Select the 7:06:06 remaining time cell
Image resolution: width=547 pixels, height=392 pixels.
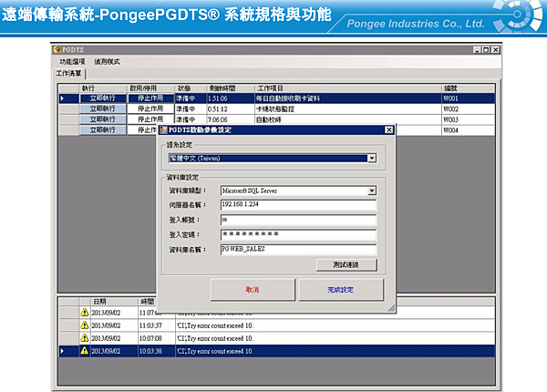231,119
